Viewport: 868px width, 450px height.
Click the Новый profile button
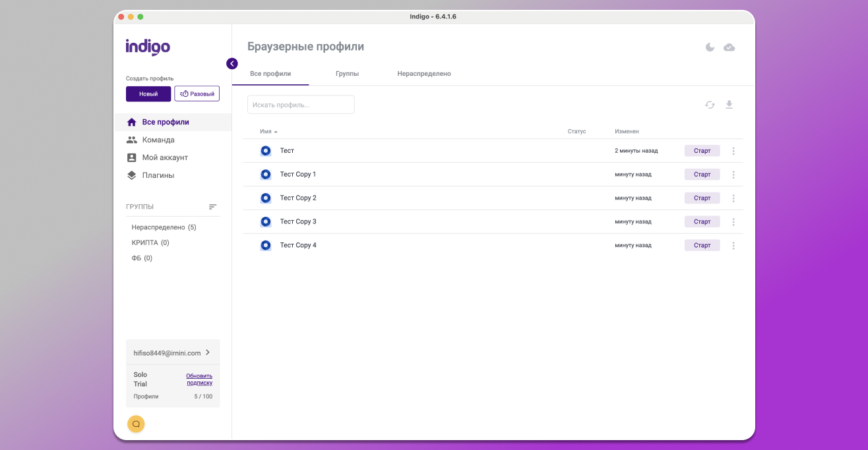(x=148, y=94)
